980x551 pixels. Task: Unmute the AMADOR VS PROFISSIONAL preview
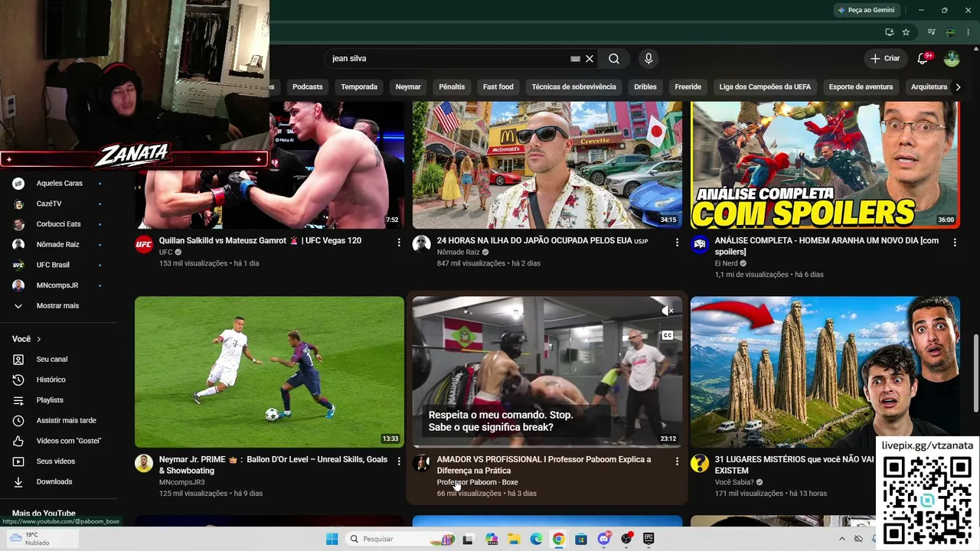[x=668, y=311]
